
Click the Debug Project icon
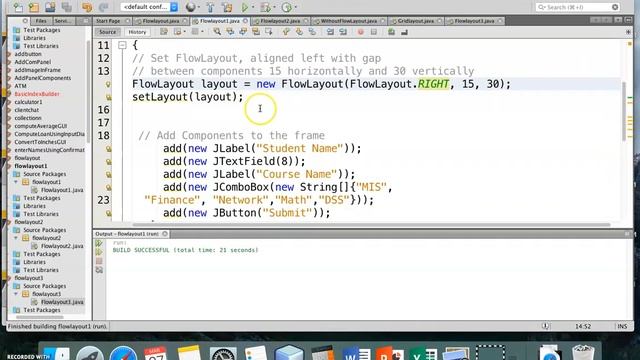[265, 7]
